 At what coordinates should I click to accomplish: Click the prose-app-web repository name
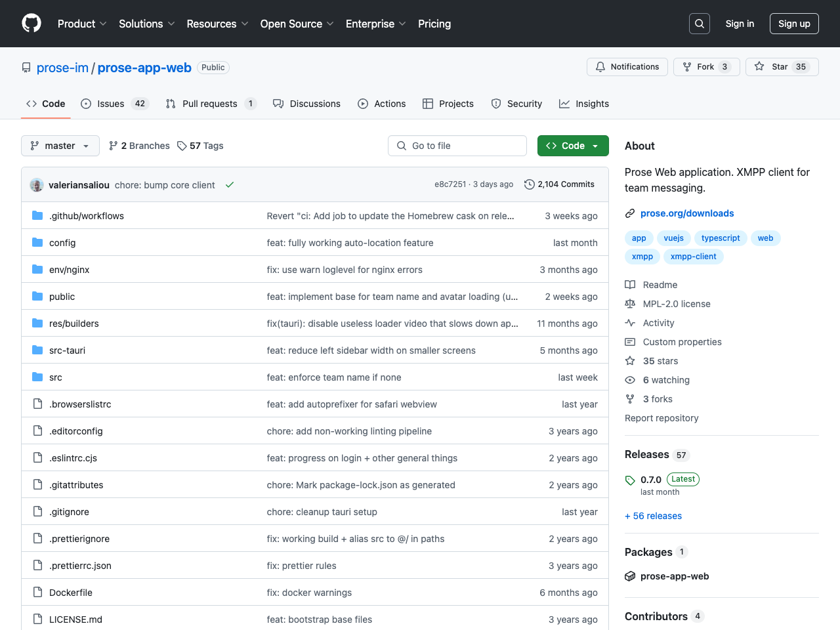click(x=144, y=68)
